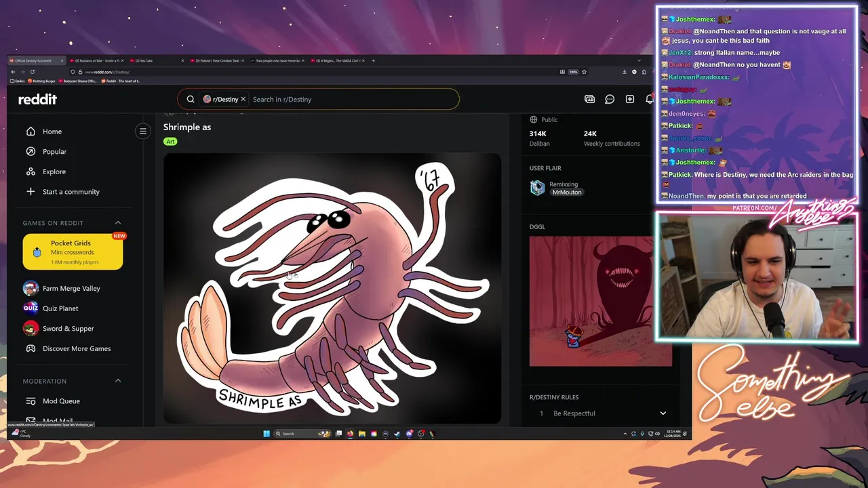Click the Windows taskbar Search box
This screenshot has width=868, height=488.
(x=302, y=434)
